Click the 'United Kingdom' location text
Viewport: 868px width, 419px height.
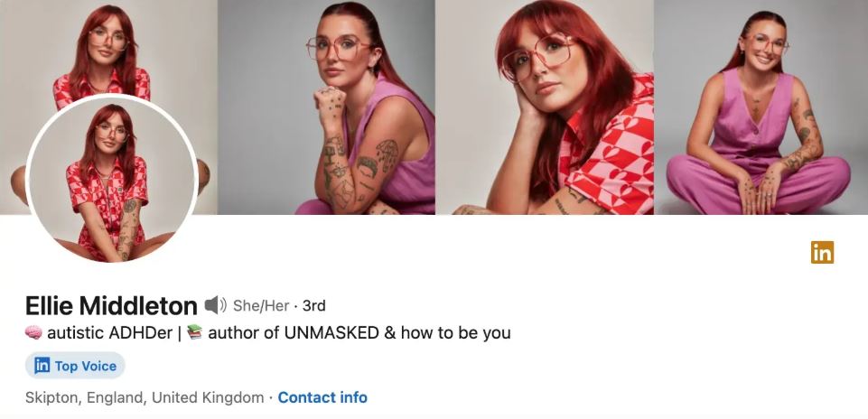pyautogui.click(x=208, y=397)
